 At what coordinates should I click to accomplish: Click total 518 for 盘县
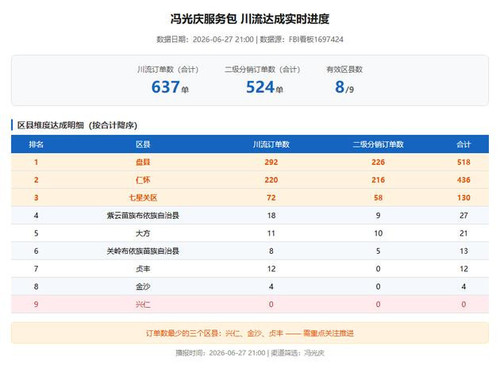pyautogui.click(x=464, y=162)
